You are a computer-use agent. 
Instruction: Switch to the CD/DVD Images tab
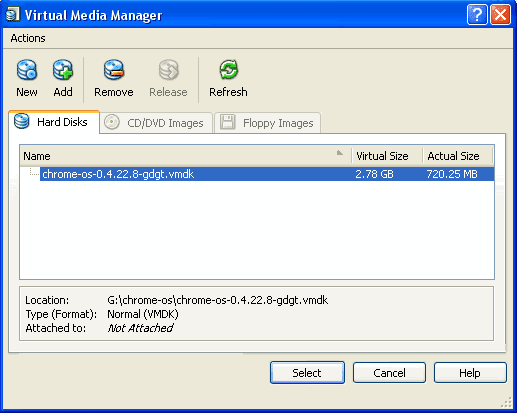(x=156, y=123)
